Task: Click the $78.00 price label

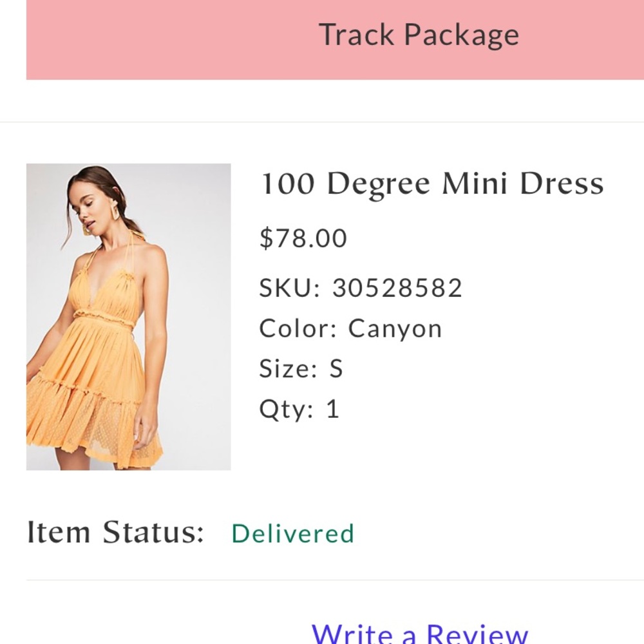Action: click(x=302, y=238)
